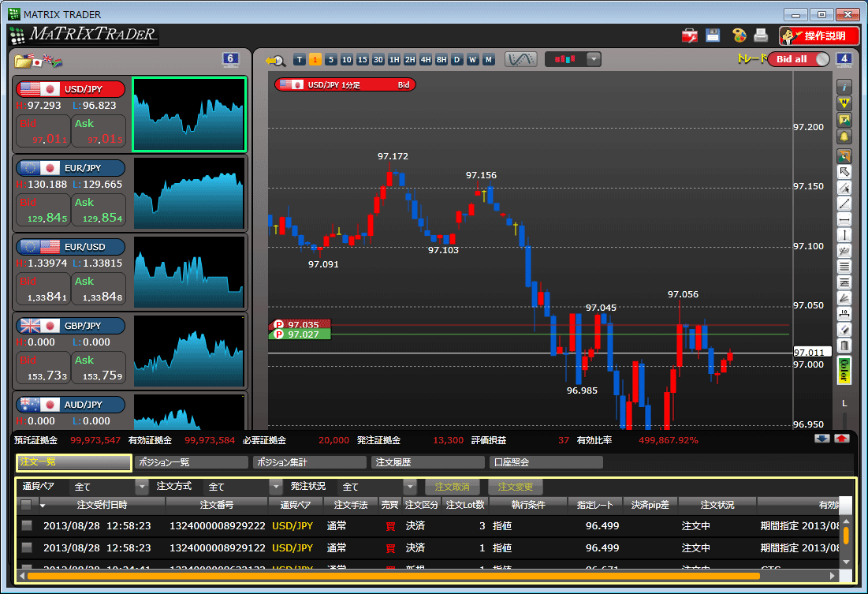Select the Fibonacci fan tool
Screen dimensions: 868x594
(844, 298)
